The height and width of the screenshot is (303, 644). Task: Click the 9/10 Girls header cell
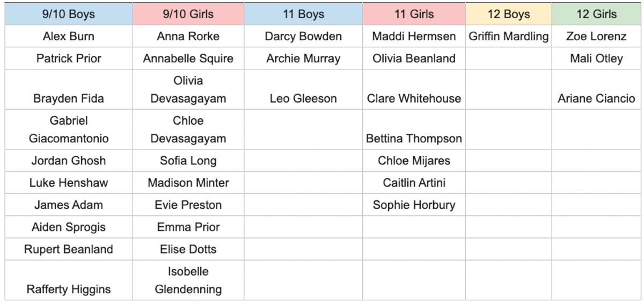188,15
